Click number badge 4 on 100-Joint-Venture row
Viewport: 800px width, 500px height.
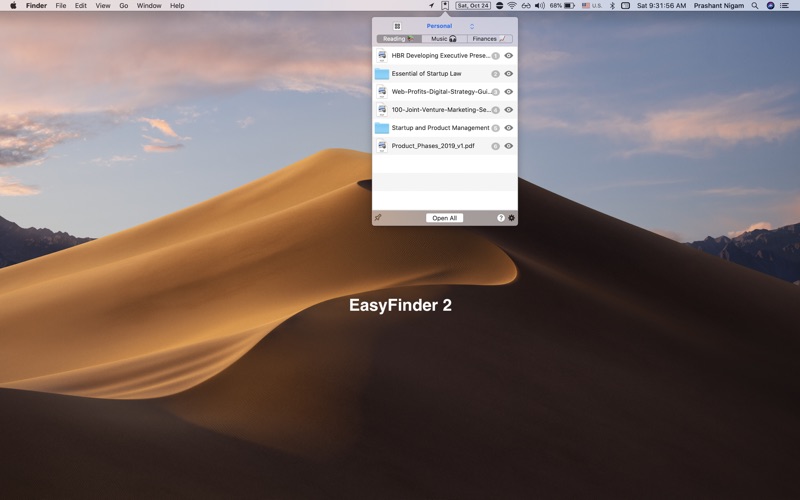tap(495, 110)
